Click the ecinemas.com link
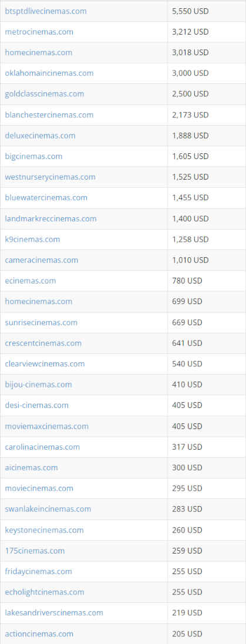The image size is (246, 644). pos(31,281)
